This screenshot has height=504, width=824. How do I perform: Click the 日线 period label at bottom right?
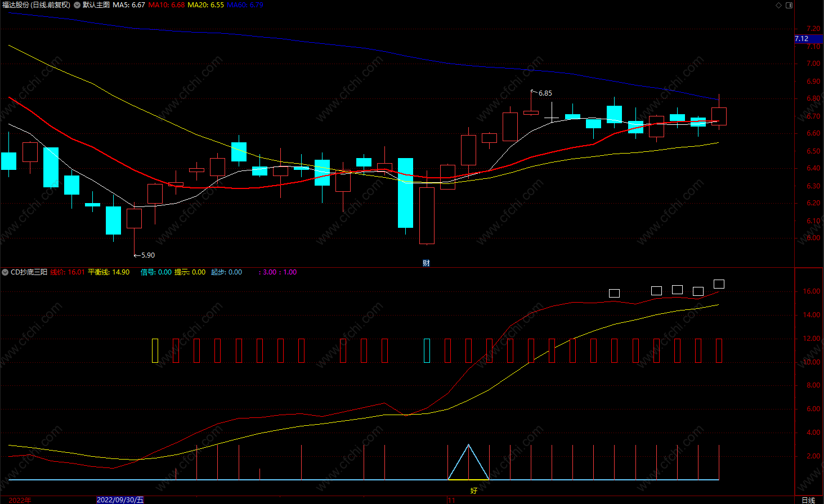point(808,500)
